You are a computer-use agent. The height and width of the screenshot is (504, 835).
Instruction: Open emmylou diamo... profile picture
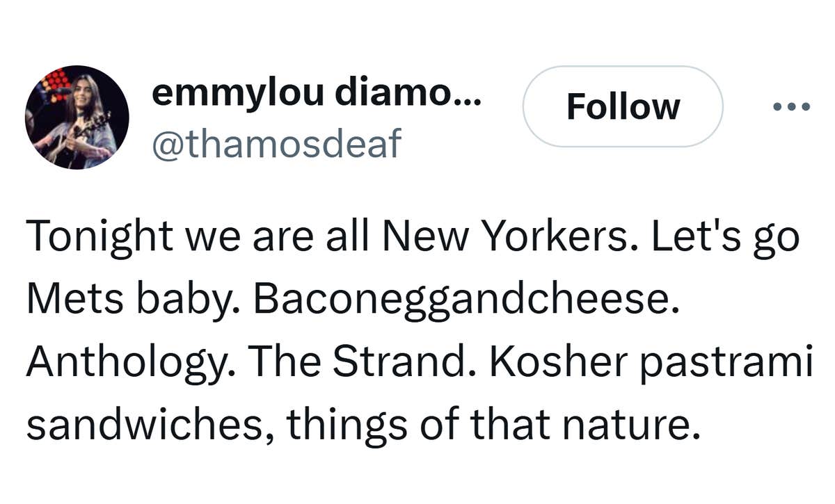[77, 117]
